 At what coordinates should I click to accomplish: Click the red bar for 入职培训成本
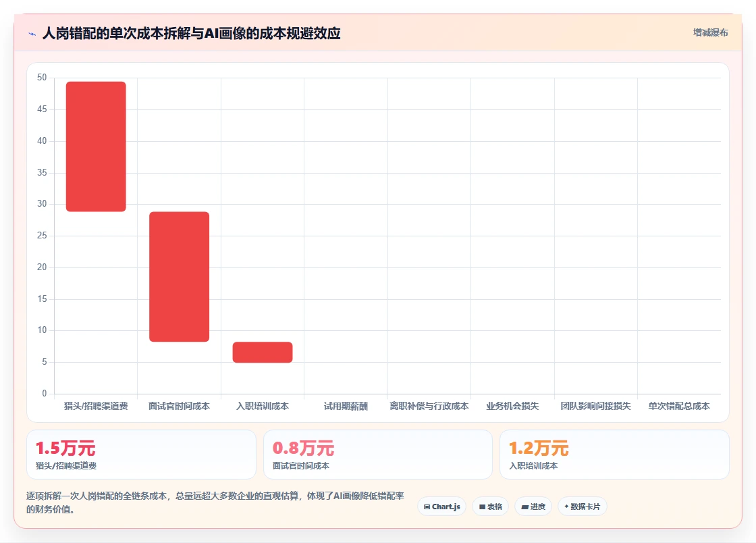click(x=263, y=352)
